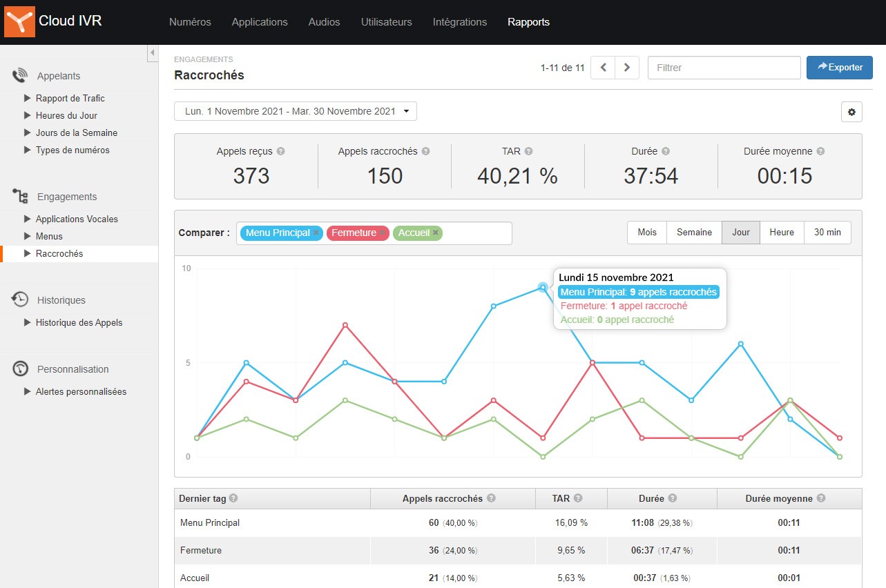Switch chart granularity to Heure

[x=782, y=233]
